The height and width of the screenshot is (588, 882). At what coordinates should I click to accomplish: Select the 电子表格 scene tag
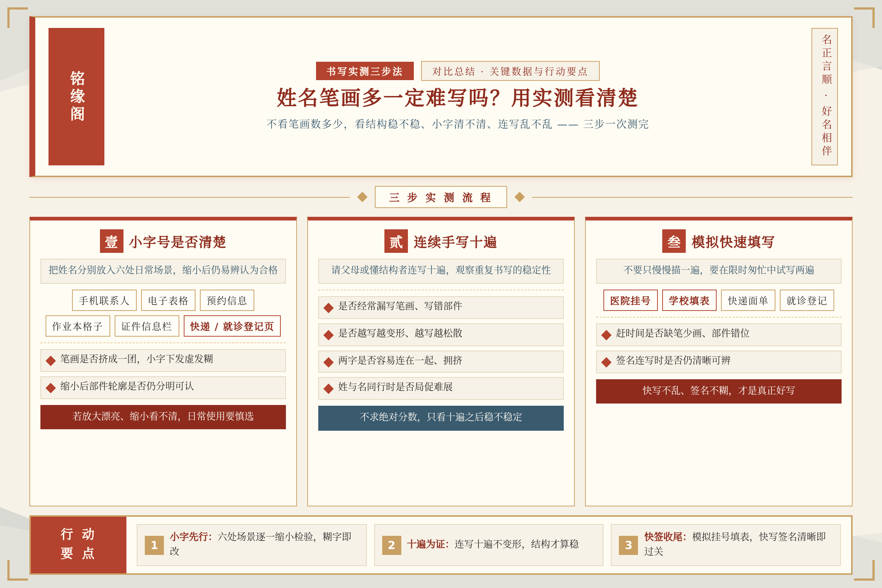tap(168, 300)
